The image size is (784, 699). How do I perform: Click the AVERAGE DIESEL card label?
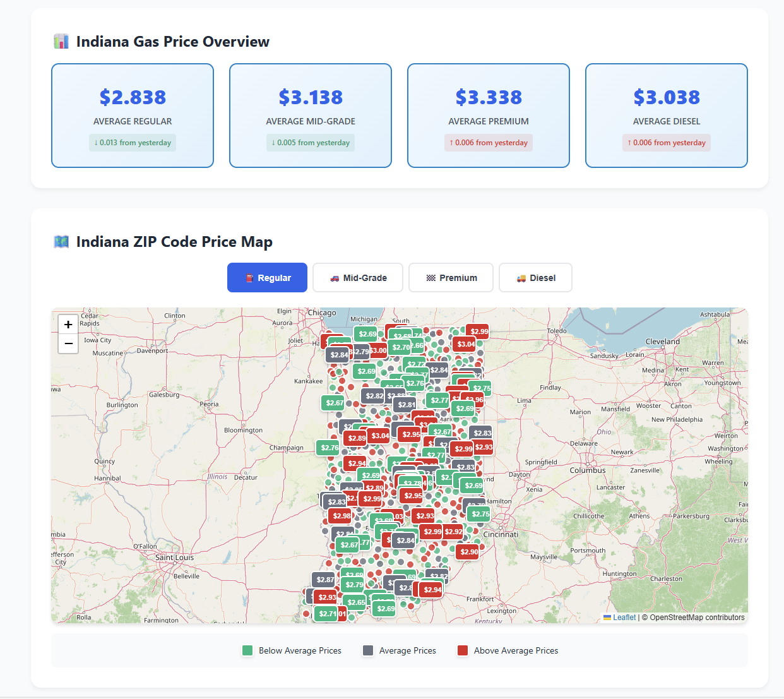pos(667,121)
